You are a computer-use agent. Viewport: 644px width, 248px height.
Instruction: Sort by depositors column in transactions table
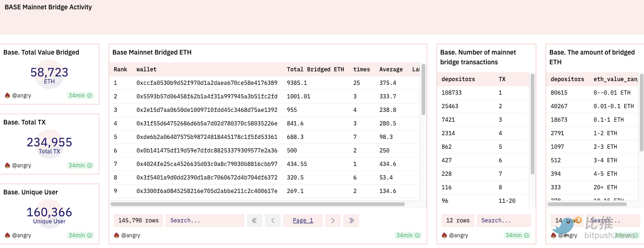tap(458, 79)
